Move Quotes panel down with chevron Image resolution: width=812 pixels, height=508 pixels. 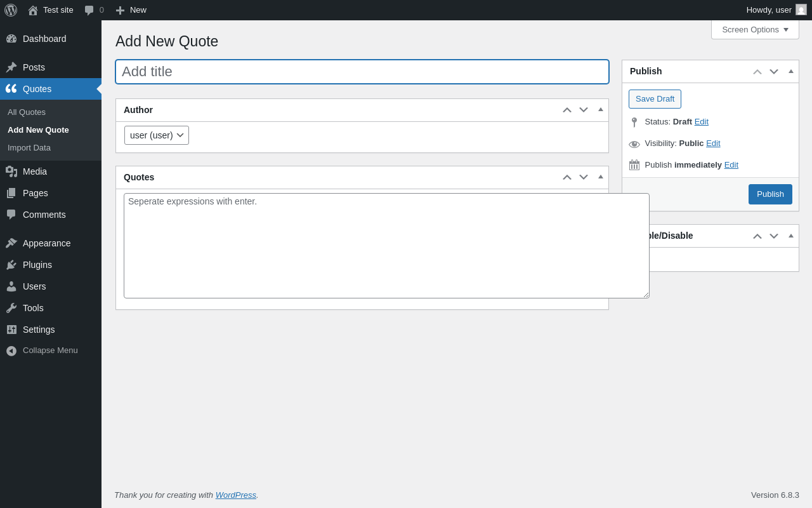tap(584, 177)
